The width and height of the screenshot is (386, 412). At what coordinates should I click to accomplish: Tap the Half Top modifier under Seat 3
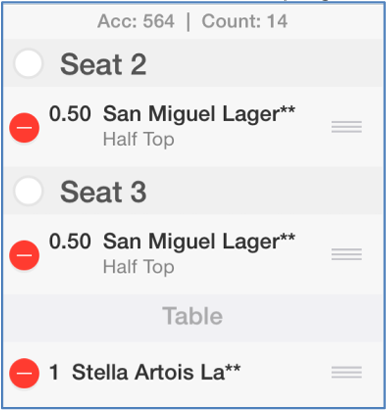[139, 267]
